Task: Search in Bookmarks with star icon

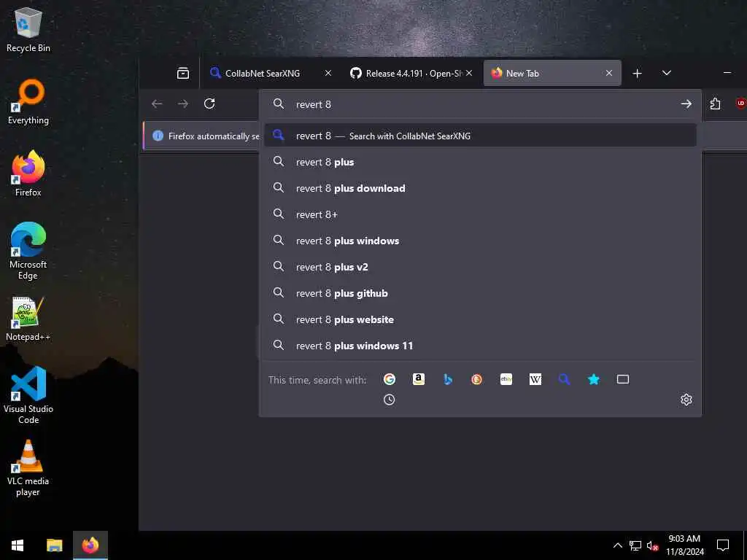Action: click(594, 379)
